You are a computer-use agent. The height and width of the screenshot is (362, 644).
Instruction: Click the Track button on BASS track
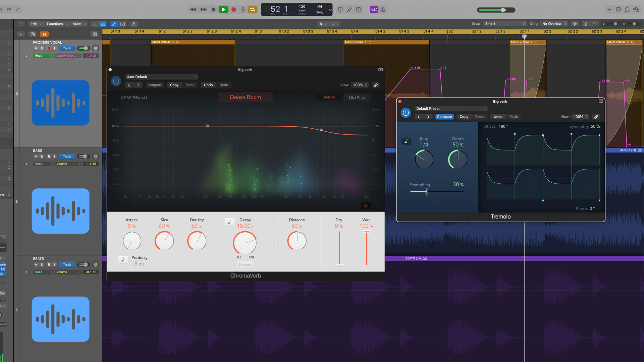pyautogui.click(x=67, y=157)
